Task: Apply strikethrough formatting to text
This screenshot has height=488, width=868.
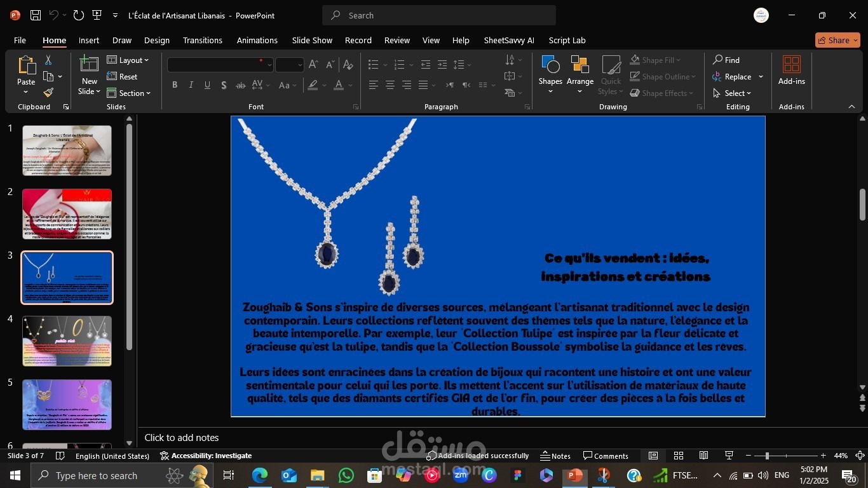Action: (240, 85)
